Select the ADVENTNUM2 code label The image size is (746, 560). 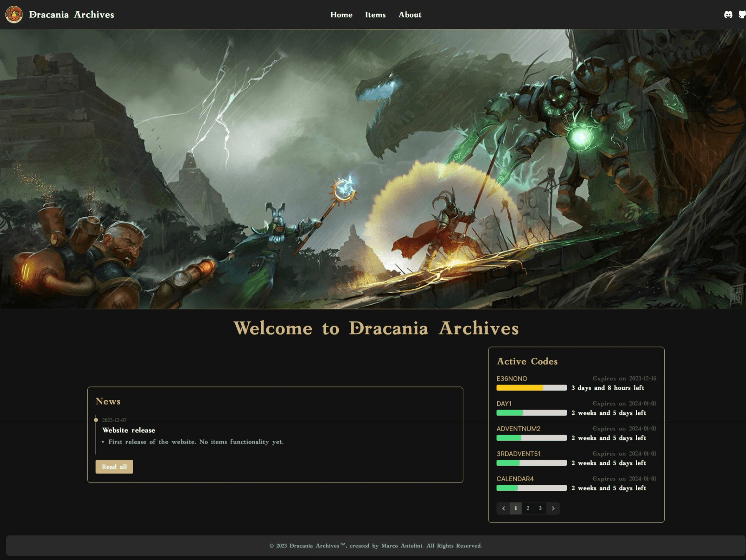pyautogui.click(x=518, y=429)
